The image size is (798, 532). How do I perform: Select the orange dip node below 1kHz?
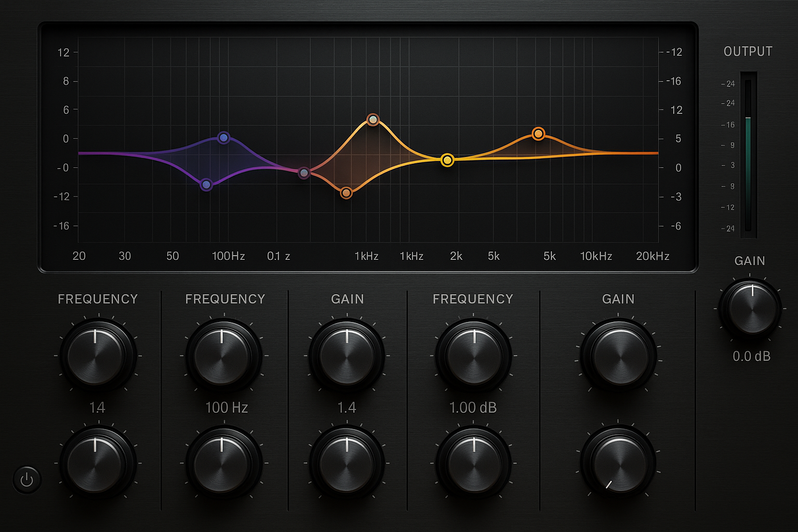click(346, 192)
